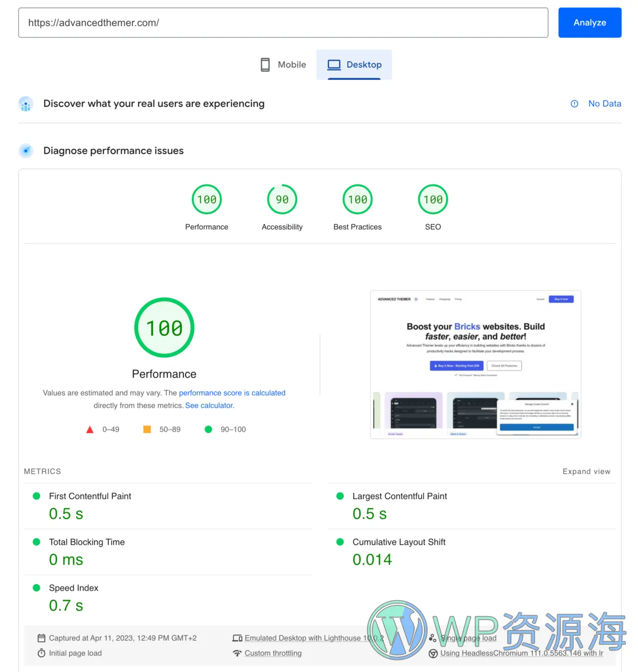This screenshot has height=672, width=638.
Task: Click the desktop laptop icon
Action: point(334,65)
